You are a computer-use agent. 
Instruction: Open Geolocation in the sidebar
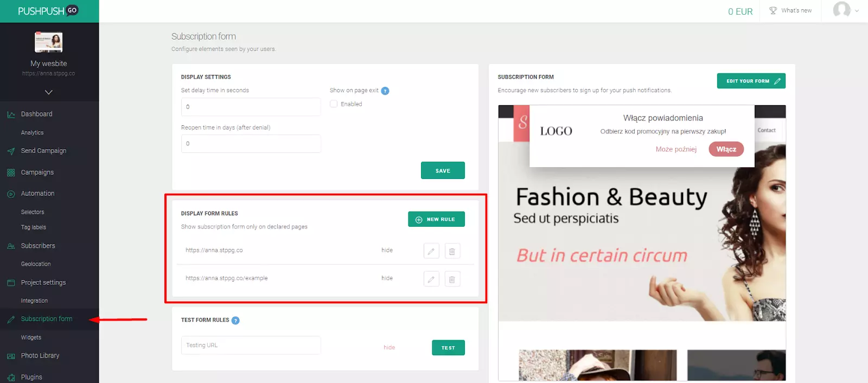tap(36, 264)
